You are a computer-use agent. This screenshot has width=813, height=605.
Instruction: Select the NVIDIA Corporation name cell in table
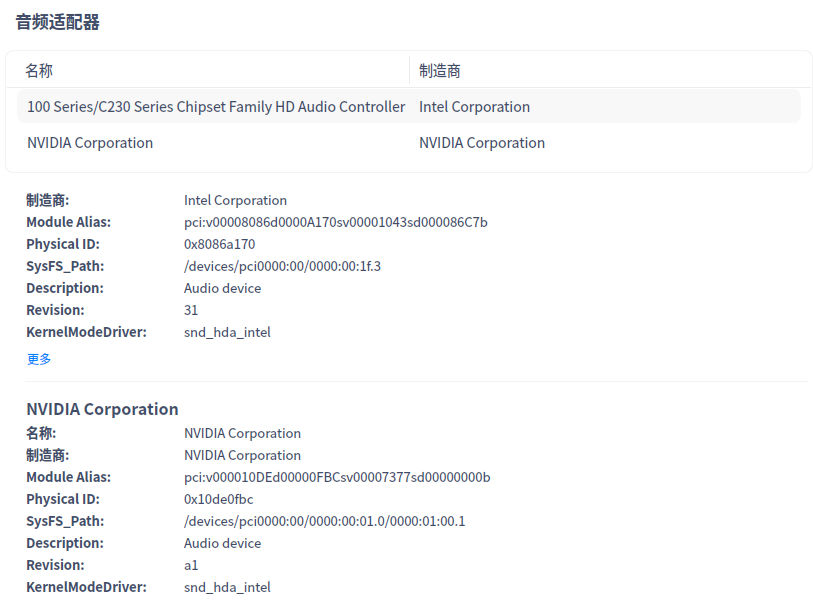90,143
